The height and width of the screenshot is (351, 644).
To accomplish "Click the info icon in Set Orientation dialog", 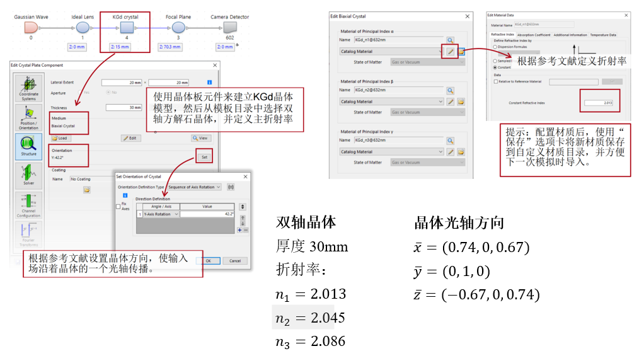I will (x=125, y=195).
